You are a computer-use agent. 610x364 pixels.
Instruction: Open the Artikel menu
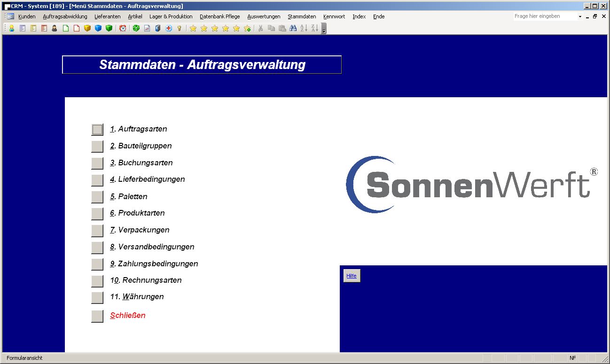[x=135, y=16]
